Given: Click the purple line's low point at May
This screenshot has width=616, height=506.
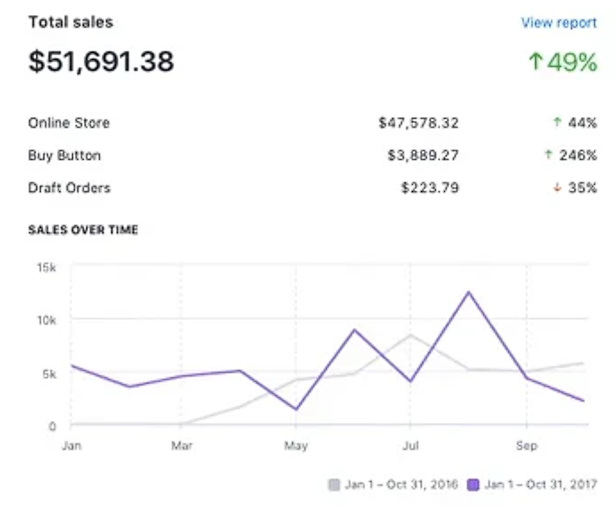Looking at the screenshot, I should [296, 409].
